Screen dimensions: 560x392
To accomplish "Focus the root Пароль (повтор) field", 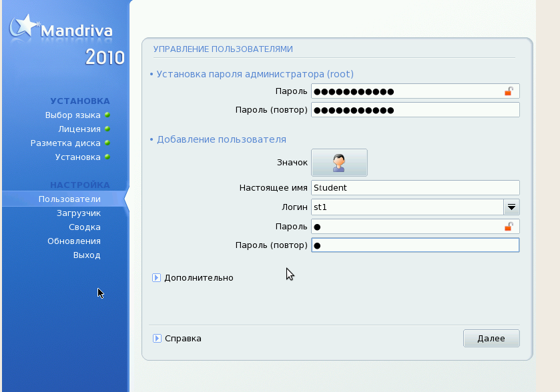I will point(415,110).
